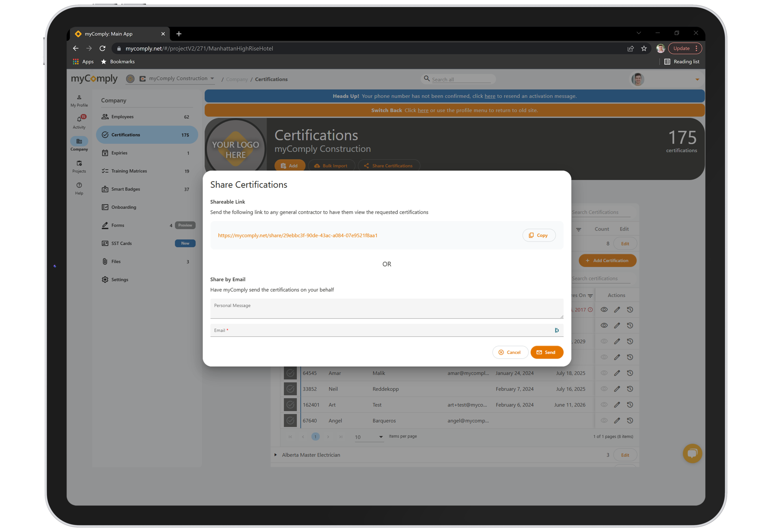Screen dimensions: 774x532
Task: Click the Add Certification orange button
Action: point(607,261)
